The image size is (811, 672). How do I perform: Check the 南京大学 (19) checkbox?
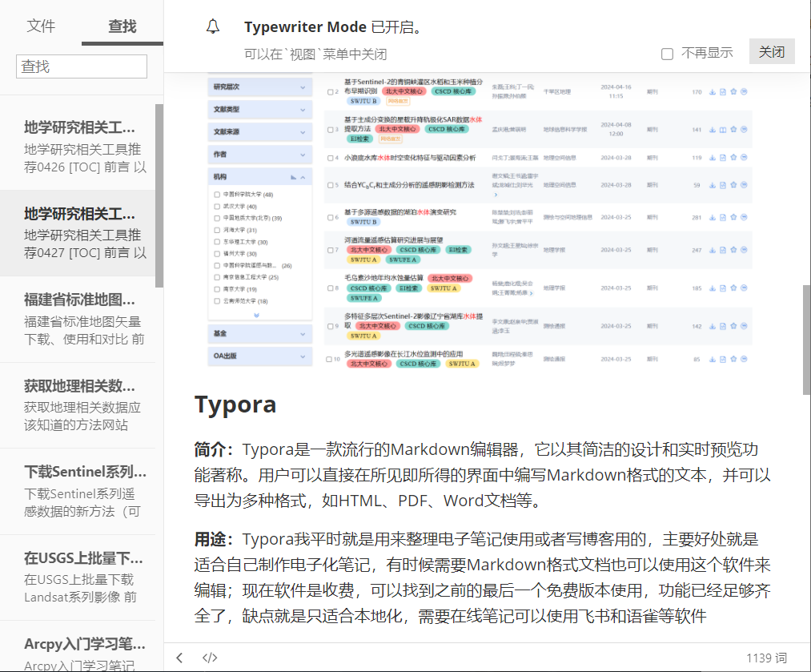(217, 288)
